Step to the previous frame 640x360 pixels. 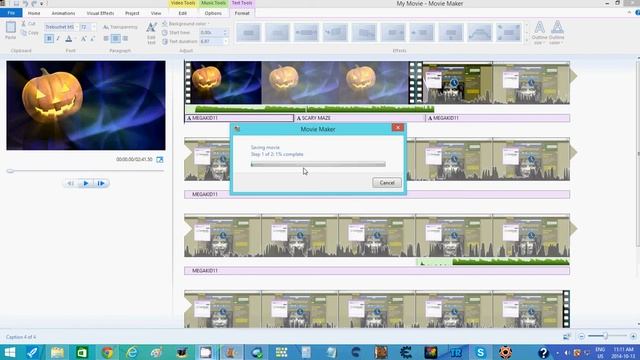[x=71, y=183]
